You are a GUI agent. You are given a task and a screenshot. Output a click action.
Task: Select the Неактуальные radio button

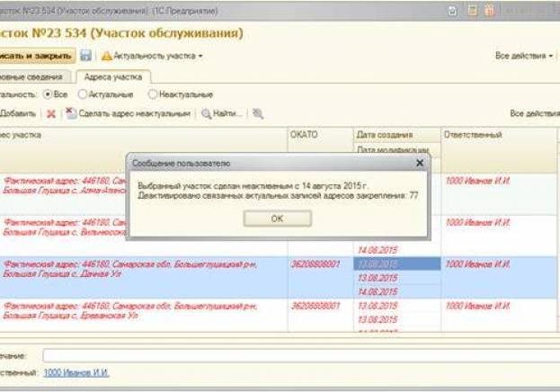pos(153,94)
